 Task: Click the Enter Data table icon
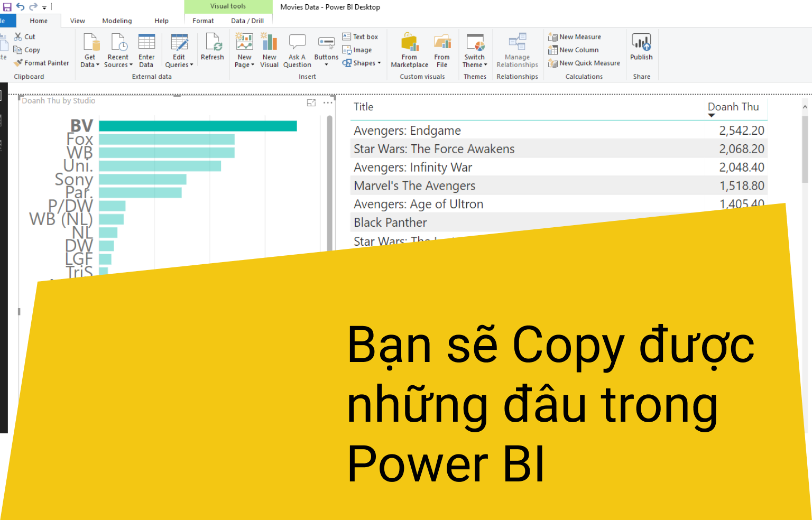[x=146, y=42]
